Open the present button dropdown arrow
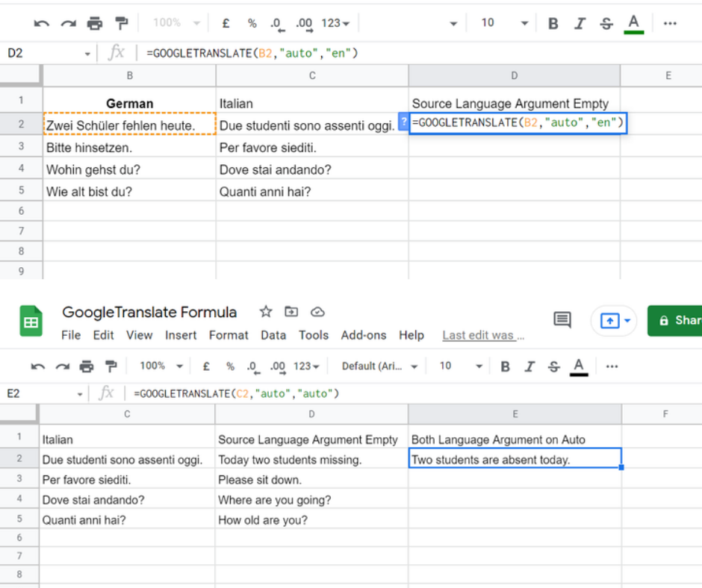 [627, 321]
